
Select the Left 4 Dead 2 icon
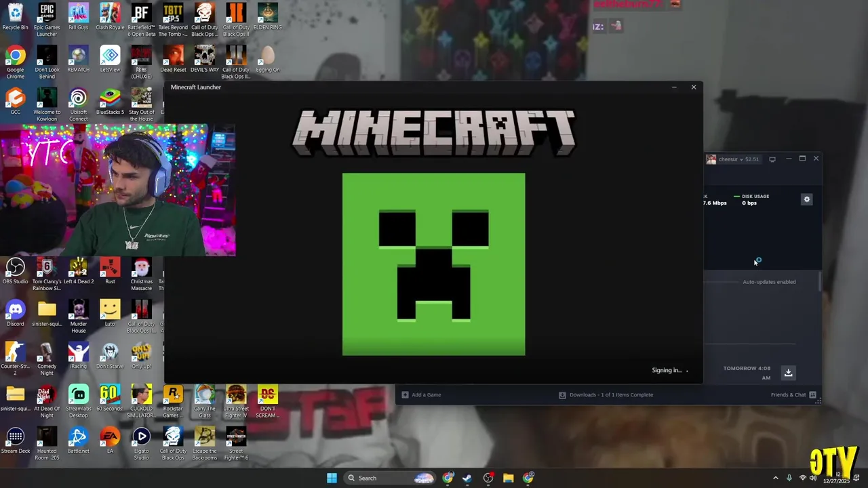click(x=78, y=271)
